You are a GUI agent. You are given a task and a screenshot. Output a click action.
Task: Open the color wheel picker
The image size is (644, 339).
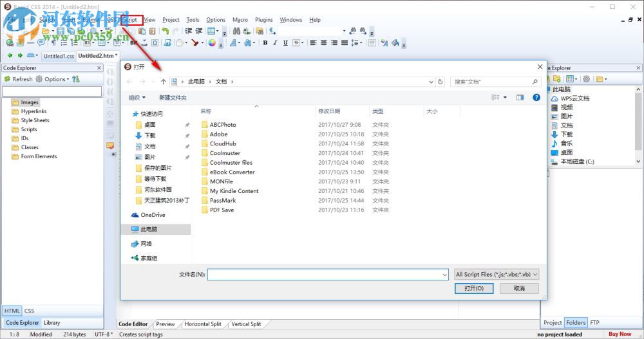pos(212,42)
